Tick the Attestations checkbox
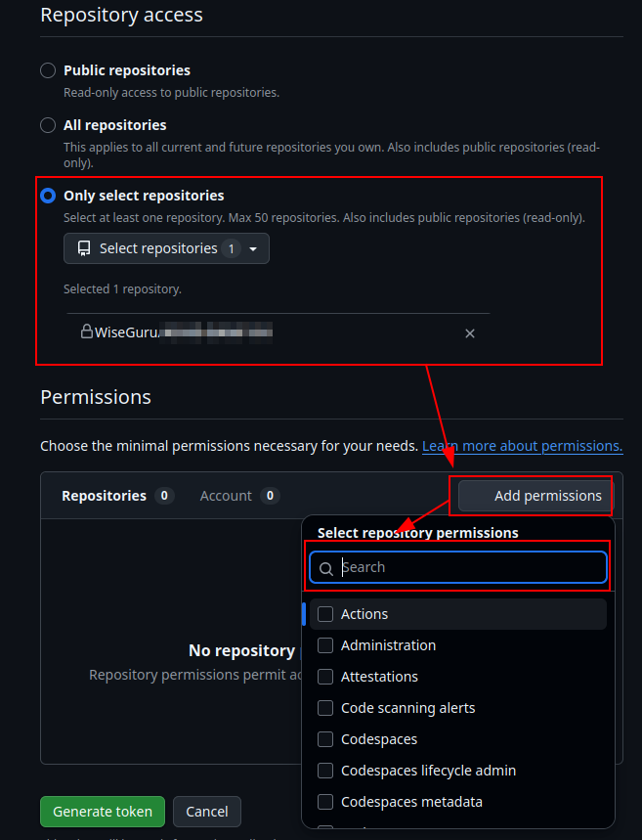 (325, 677)
